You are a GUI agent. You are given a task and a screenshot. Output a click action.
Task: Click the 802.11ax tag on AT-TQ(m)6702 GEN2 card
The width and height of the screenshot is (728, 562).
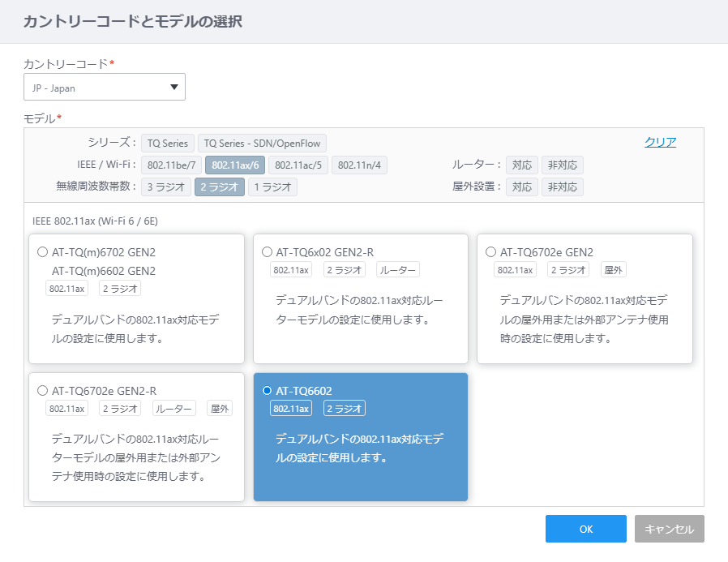66,289
